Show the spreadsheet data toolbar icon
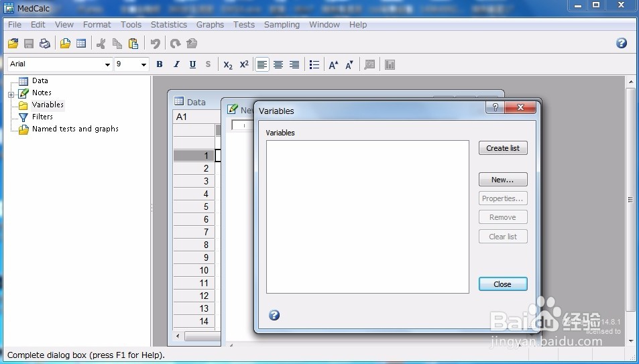 point(81,43)
